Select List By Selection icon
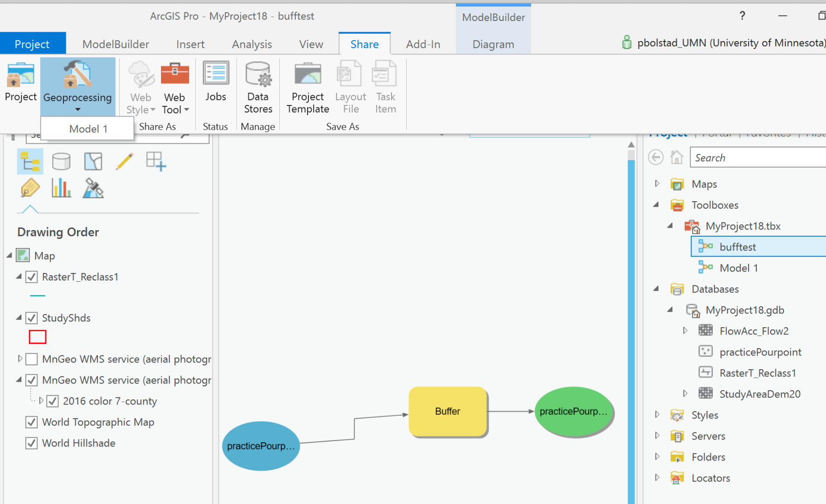This screenshot has width=826, height=504. (x=93, y=161)
